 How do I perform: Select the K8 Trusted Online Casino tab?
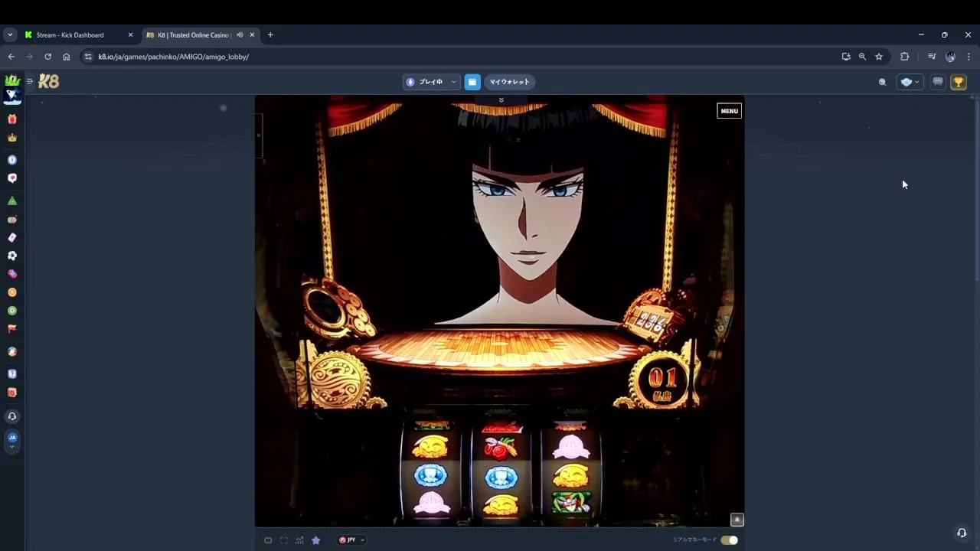pos(194,35)
